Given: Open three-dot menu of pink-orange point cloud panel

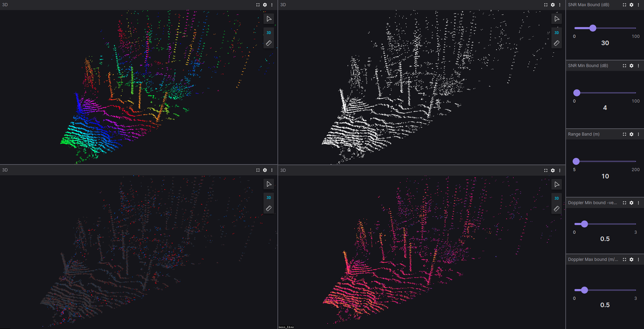Looking at the screenshot, I should point(560,170).
